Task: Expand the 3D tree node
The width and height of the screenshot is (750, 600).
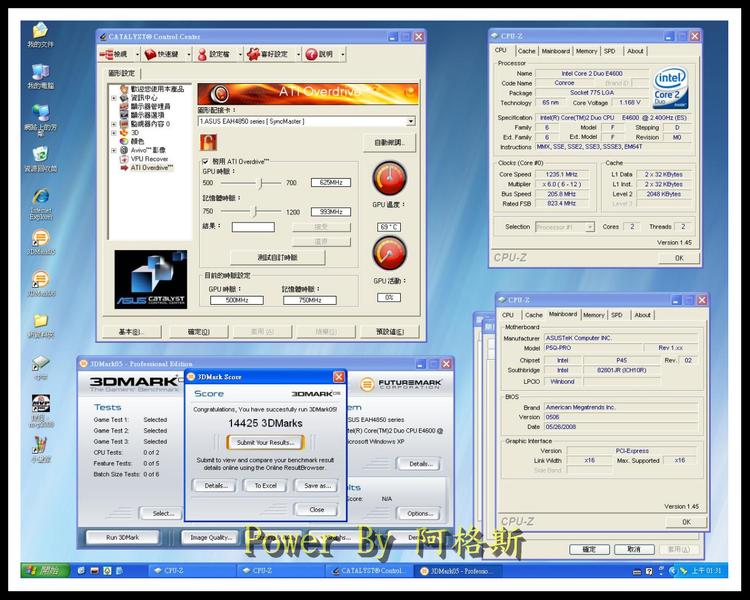Action: point(114,133)
